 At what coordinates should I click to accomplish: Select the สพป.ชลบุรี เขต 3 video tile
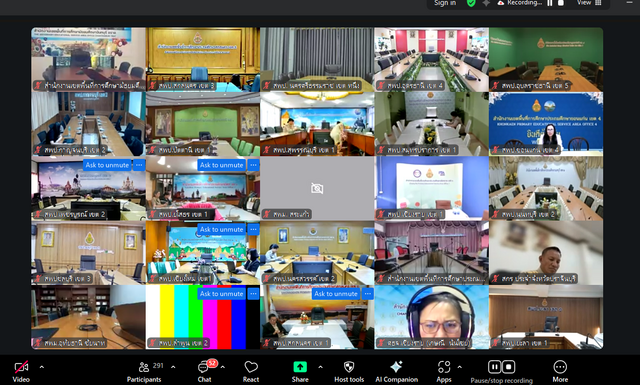(x=89, y=253)
